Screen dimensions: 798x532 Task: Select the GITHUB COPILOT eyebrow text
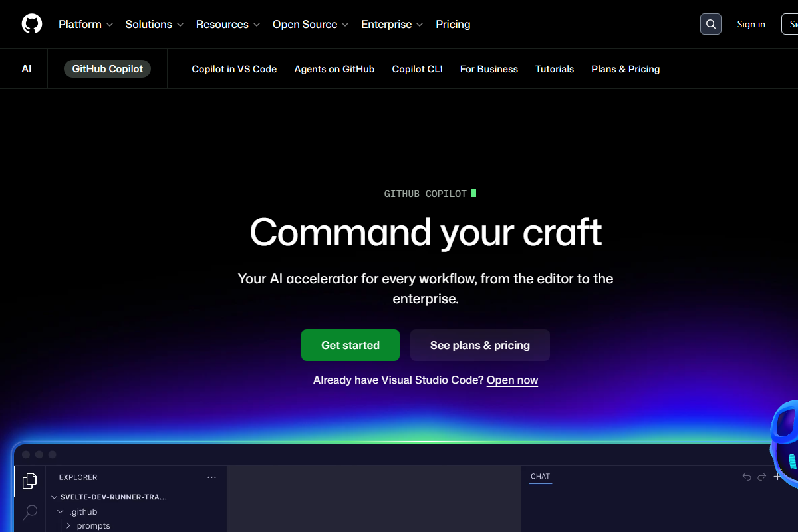426,194
